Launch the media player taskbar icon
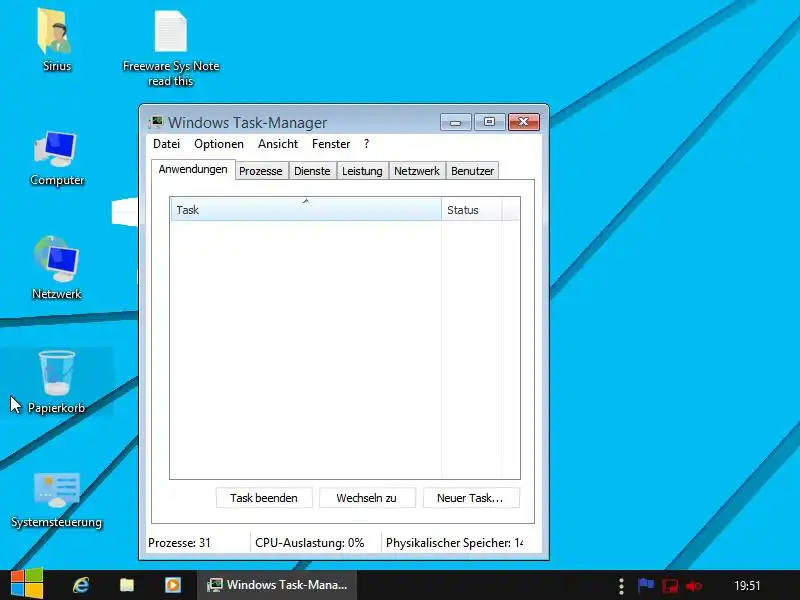 (172, 585)
